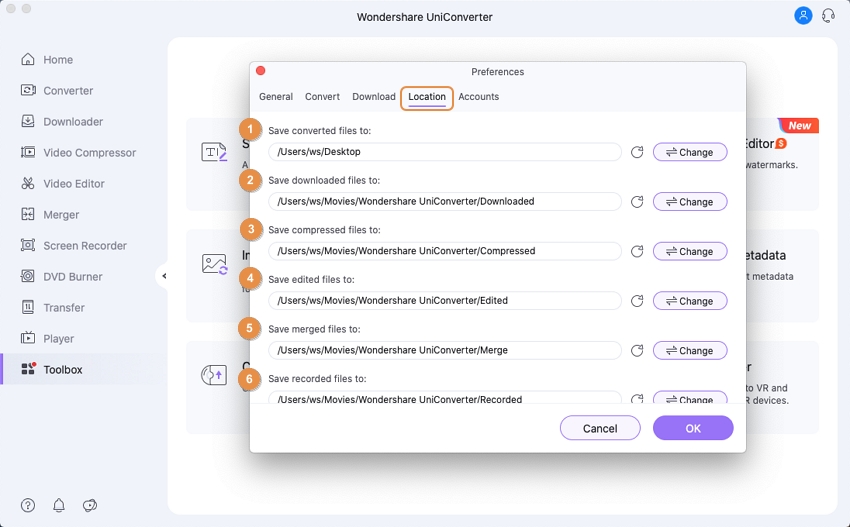Cancel the Preferences dialog
The width and height of the screenshot is (850, 527).
(599, 428)
